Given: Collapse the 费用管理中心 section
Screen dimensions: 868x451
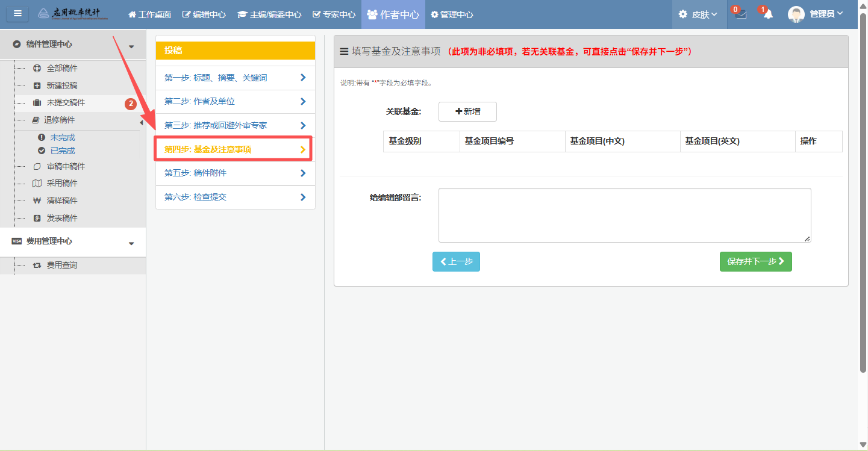Looking at the screenshot, I should point(131,243).
